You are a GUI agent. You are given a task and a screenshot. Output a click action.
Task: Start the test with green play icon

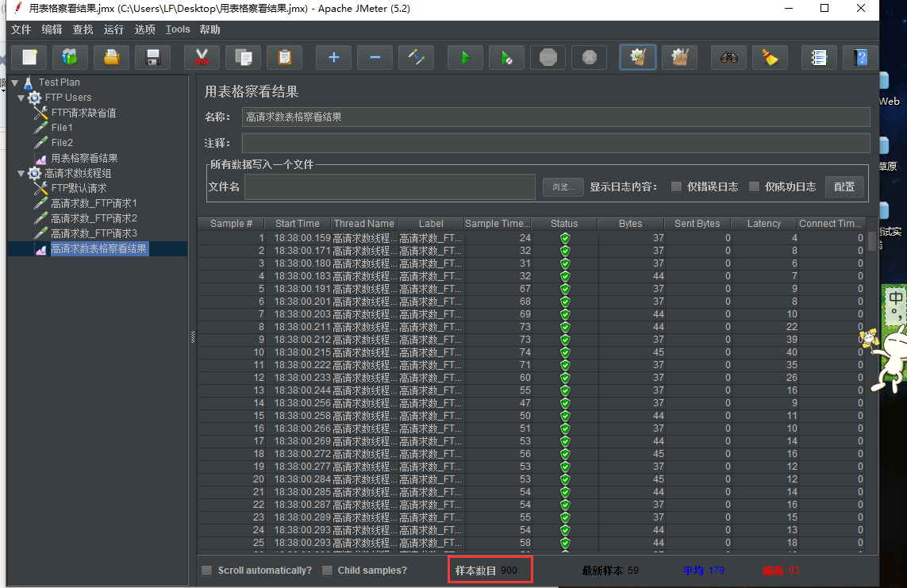pos(466,57)
